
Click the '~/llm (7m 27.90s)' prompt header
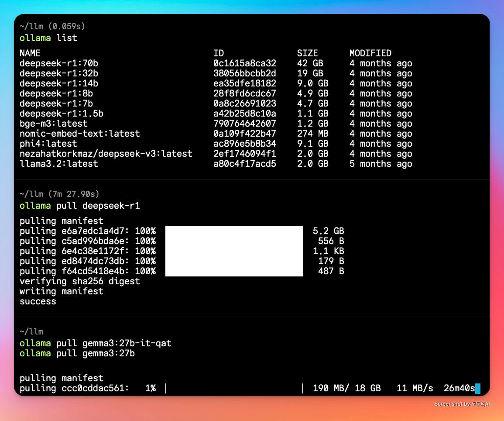59,194
